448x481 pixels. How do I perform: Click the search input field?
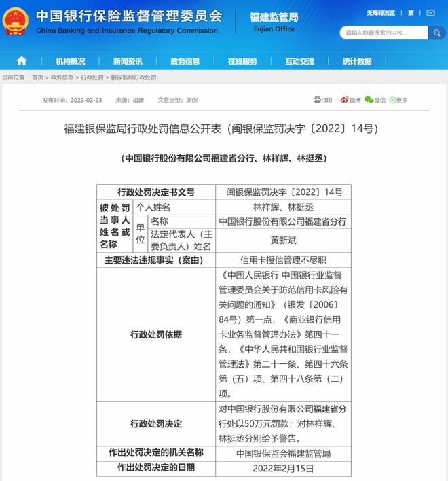384,33
